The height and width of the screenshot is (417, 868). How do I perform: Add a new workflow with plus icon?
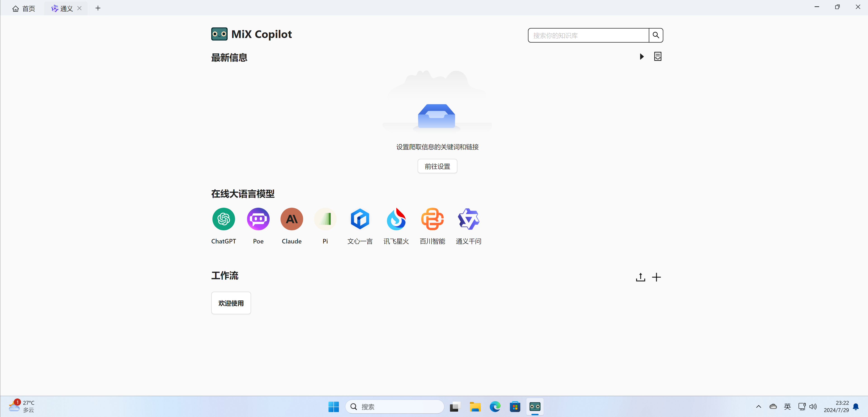pos(656,277)
